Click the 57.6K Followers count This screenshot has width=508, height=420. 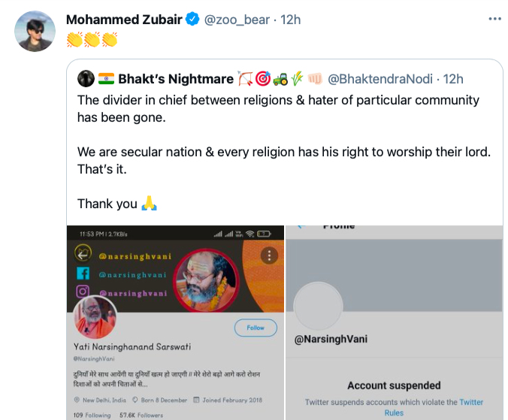141,415
